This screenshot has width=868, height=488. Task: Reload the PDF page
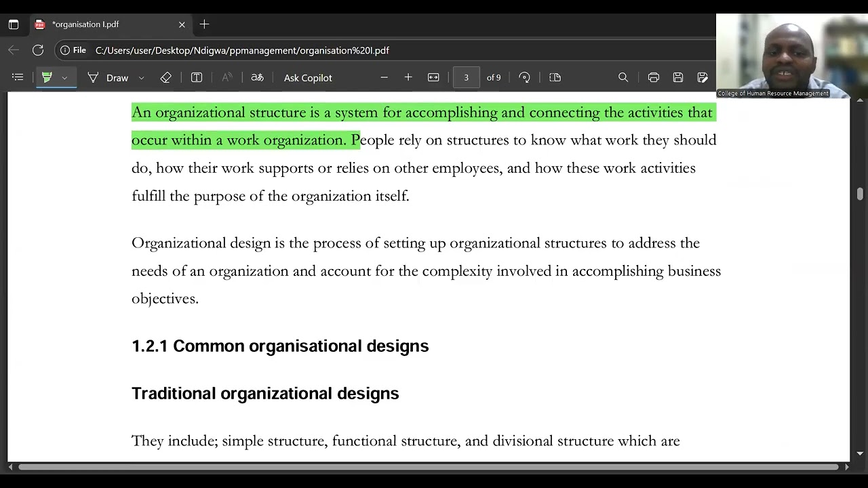click(38, 50)
